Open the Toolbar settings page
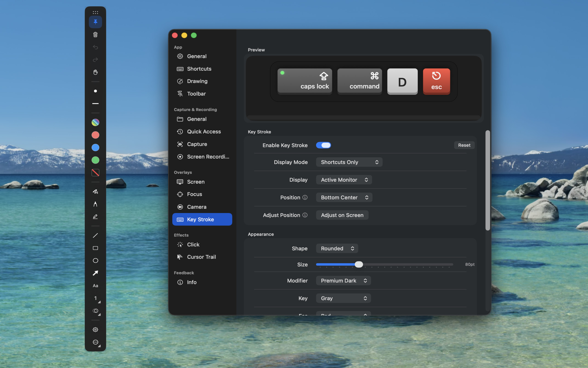This screenshot has height=368, width=588. pyautogui.click(x=202, y=94)
